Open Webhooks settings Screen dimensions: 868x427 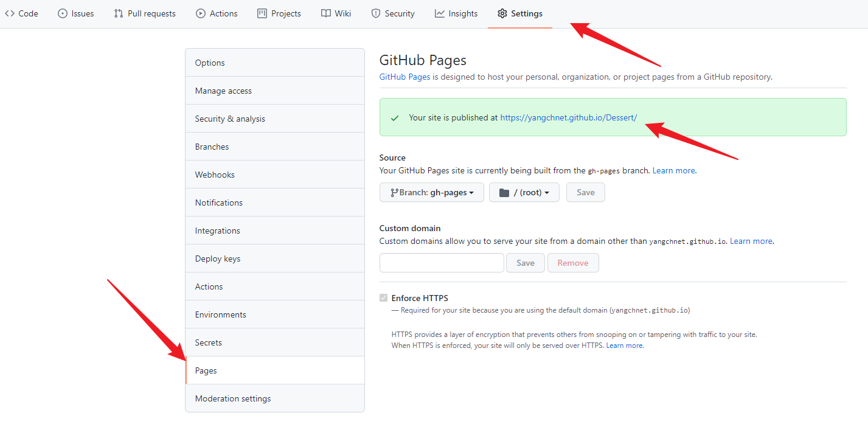pos(275,175)
